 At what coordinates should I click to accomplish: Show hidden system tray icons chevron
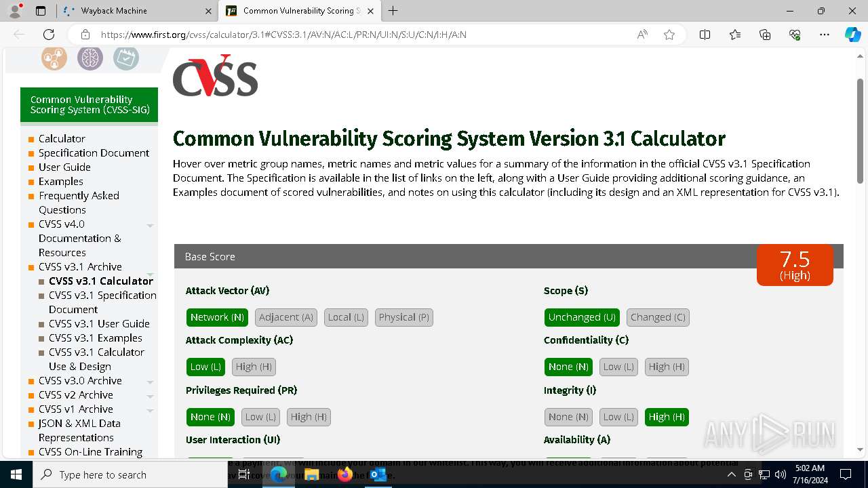click(x=731, y=474)
